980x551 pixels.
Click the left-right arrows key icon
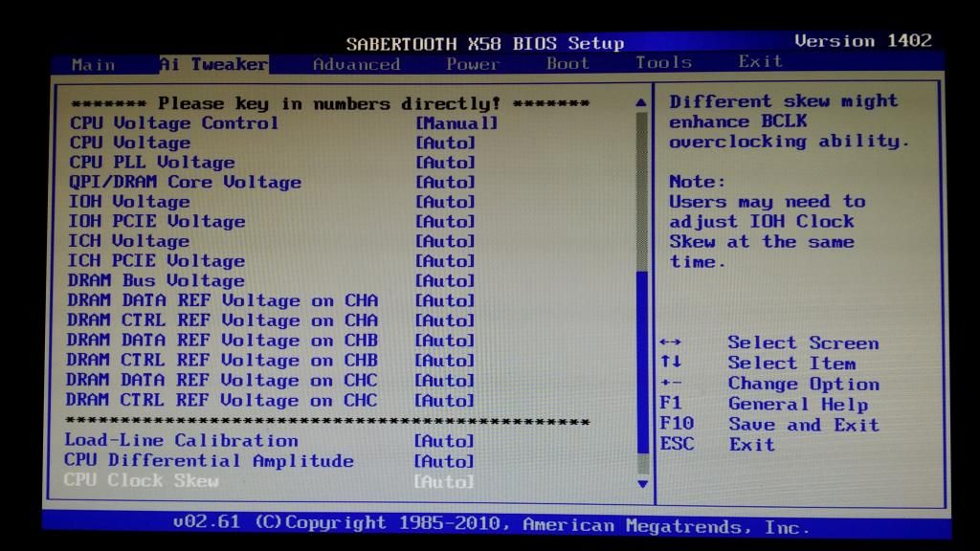(671, 342)
